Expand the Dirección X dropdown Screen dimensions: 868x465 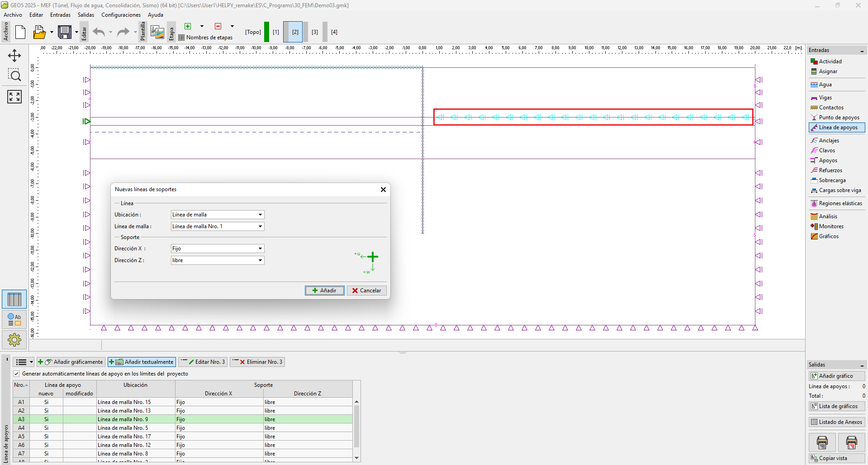coord(218,249)
